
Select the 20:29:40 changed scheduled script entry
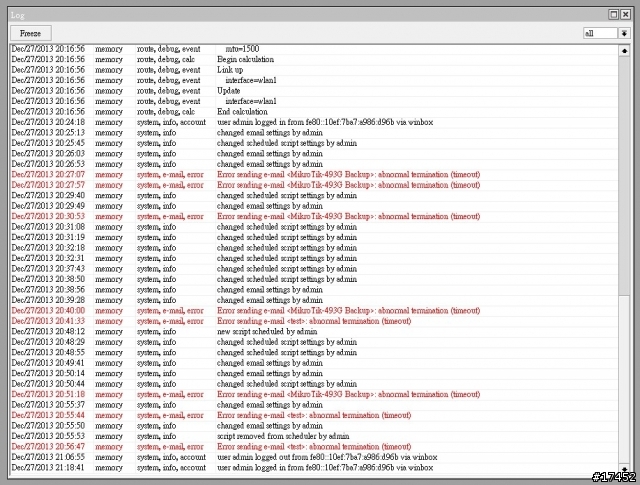pos(314,196)
